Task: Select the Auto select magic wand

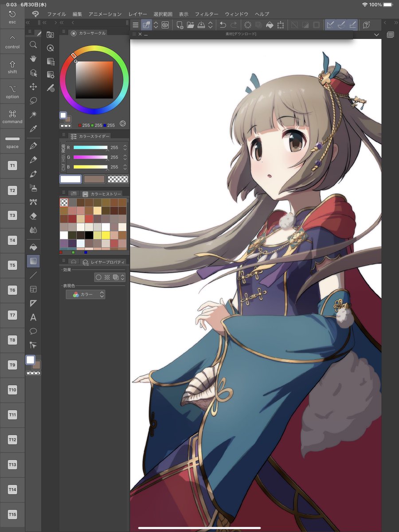Action: (x=33, y=115)
